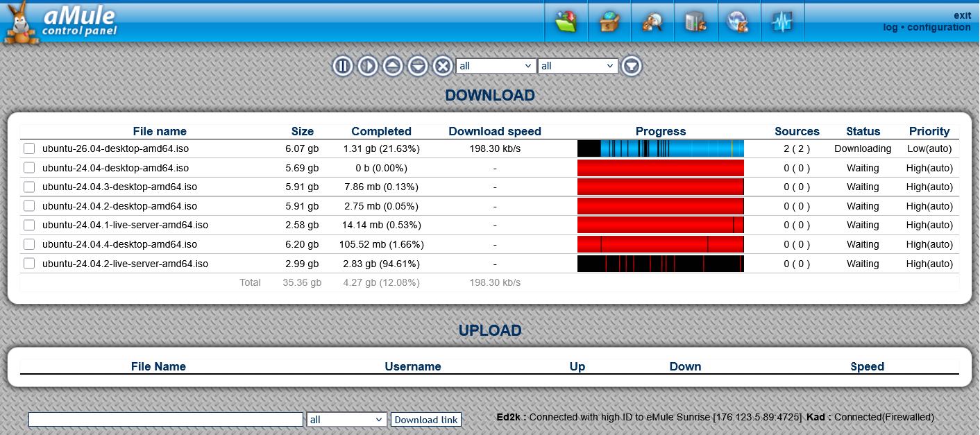Click the Kad Connected(Firewalled) status text
980x435 pixels.
(x=870, y=417)
